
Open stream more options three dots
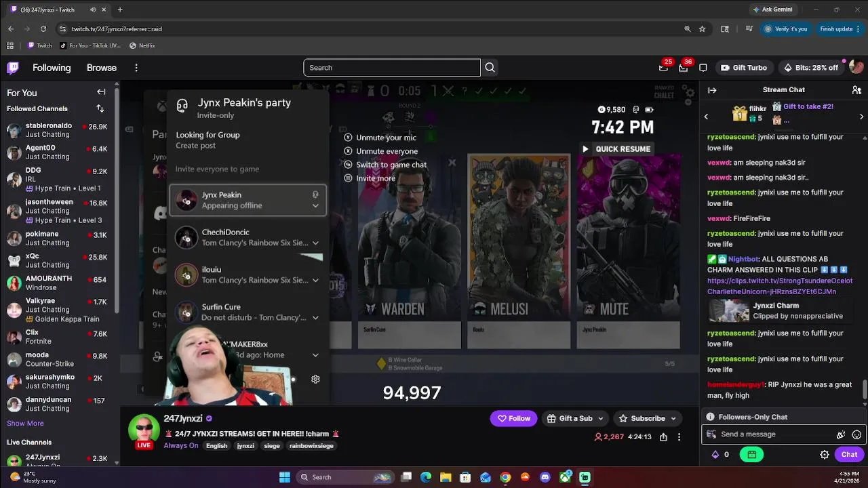coord(679,437)
